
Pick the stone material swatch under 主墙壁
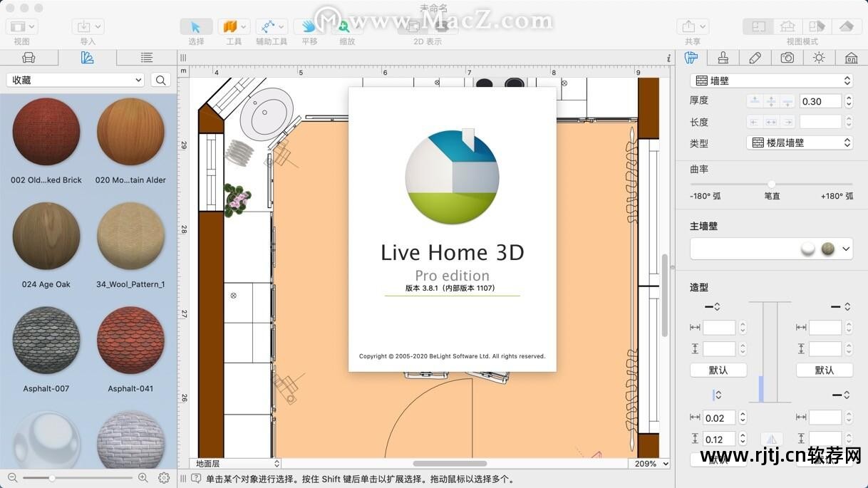(827, 249)
